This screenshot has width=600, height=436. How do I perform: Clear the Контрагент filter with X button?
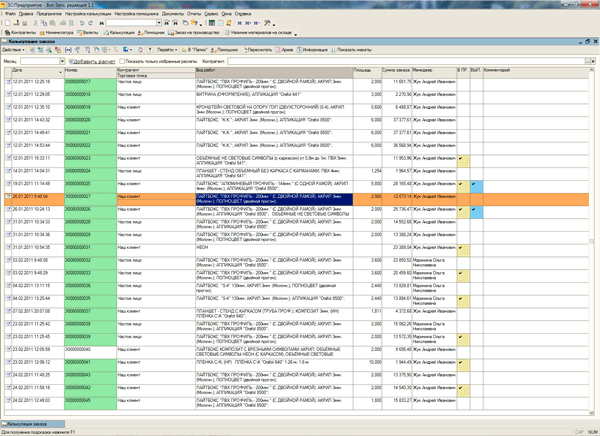point(593,61)
